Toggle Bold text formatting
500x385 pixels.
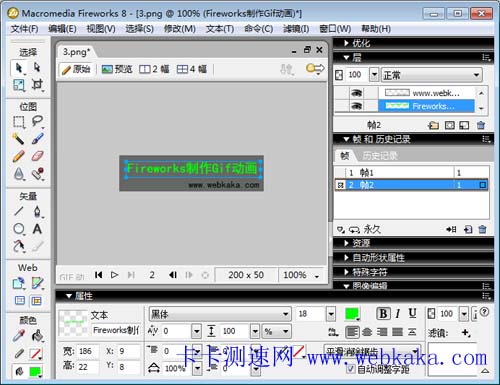point(383,314)
